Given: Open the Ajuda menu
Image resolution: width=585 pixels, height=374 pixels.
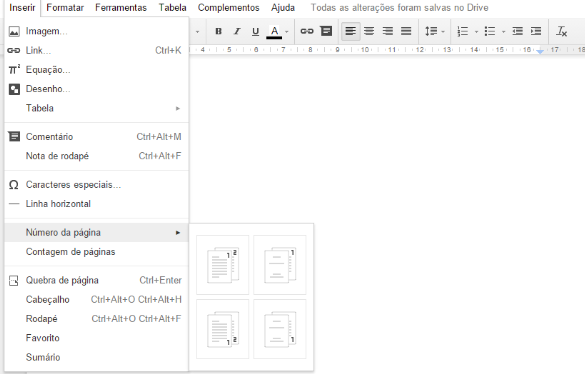Looking at the screenshot, I should [x=283, y=8].
